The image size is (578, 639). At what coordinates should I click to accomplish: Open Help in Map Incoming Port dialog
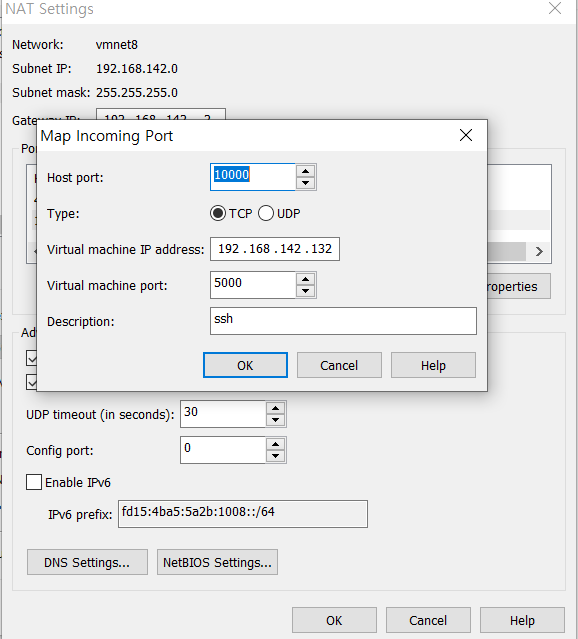coord(433,365)
